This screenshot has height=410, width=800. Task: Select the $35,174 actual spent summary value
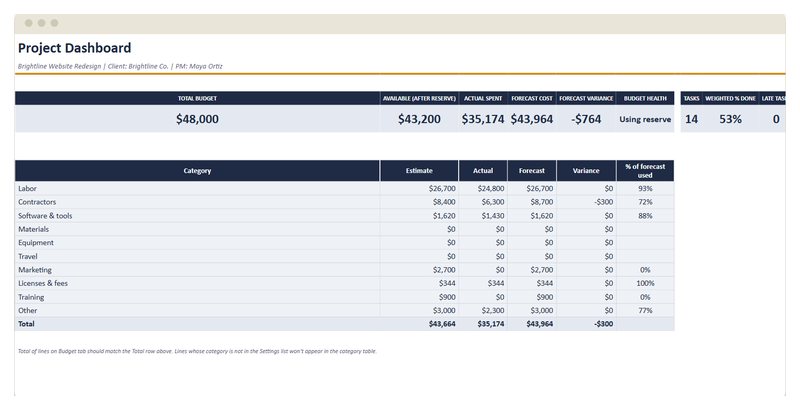tap(483, 119)
